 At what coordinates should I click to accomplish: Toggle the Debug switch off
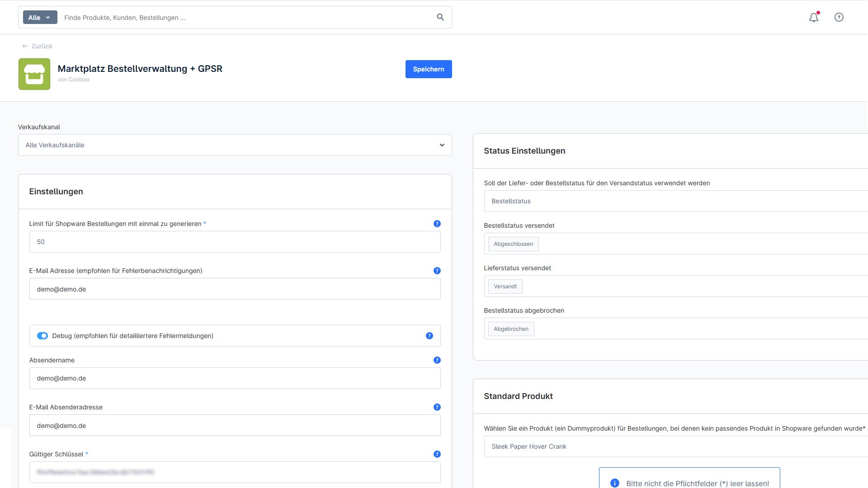(x=42, y=336)
